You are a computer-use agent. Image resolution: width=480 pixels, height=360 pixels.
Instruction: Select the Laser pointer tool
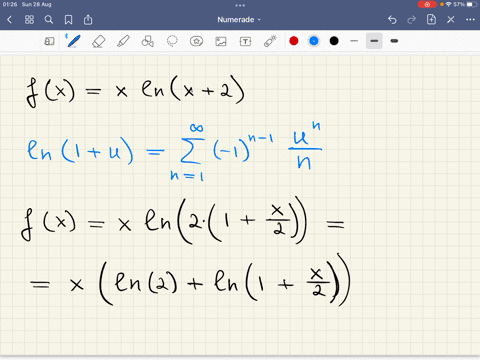(270, 41)
